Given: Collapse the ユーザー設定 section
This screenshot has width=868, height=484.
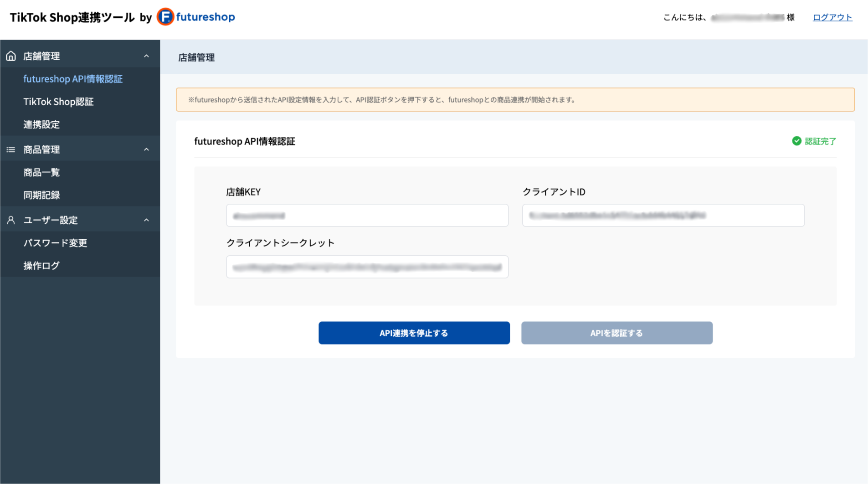Looking at the screenshot, I should pyautogui.click(x=146, y=220).
